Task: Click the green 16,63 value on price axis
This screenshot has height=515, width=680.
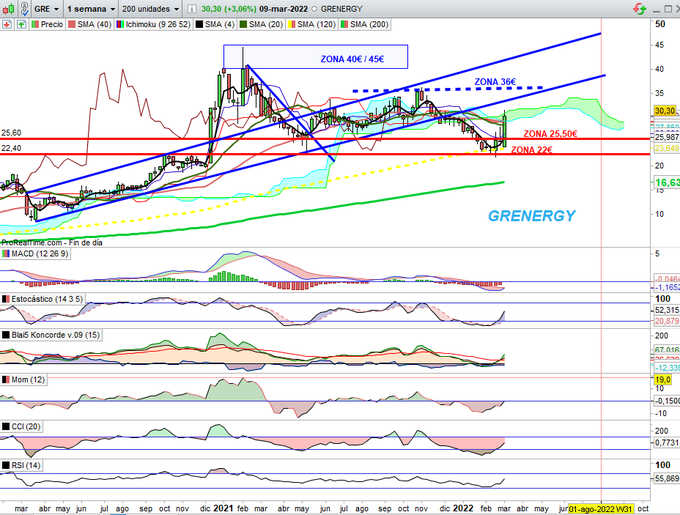Action: coord(667,183)
